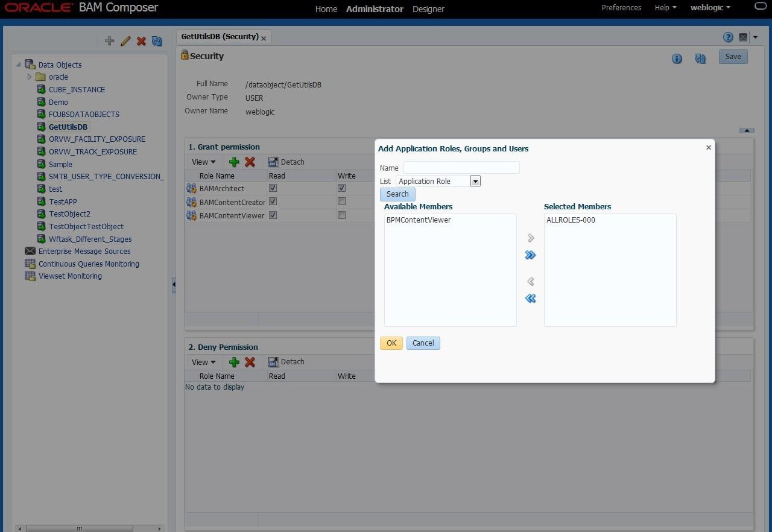Confirm with the OK button

(x=391, y=343)
